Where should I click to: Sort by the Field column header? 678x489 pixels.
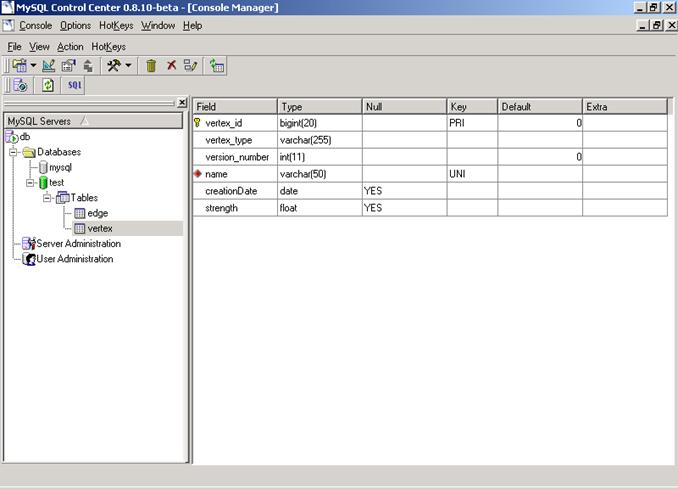click(x=235, y=106)
